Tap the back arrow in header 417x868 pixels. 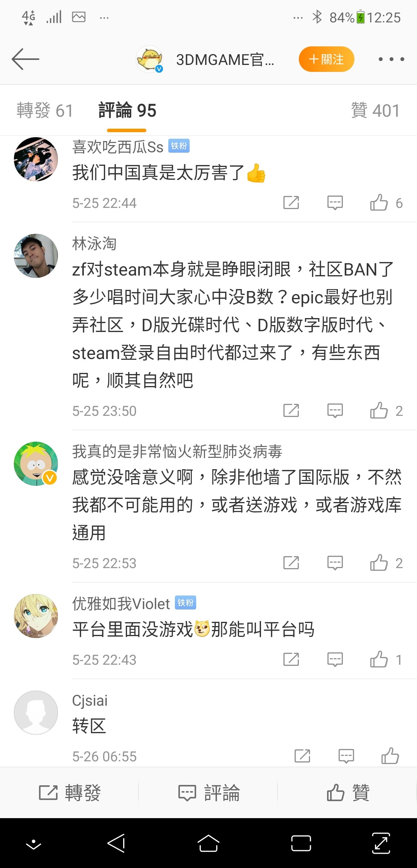(25, 59)
